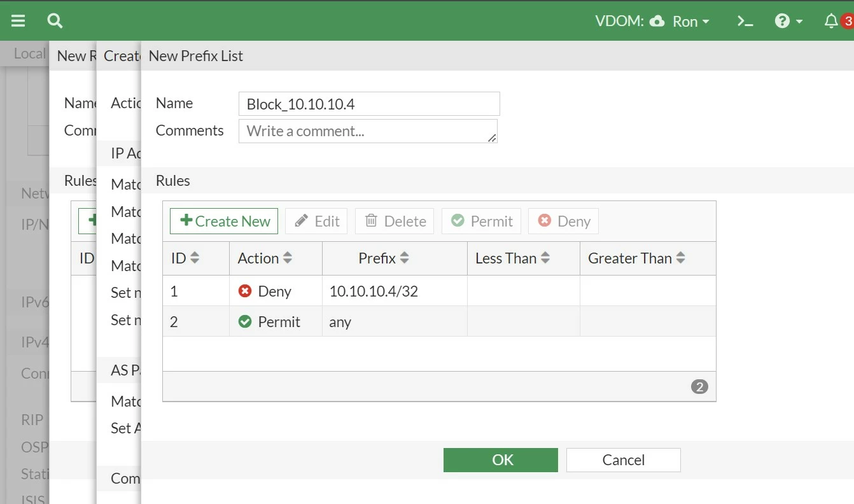Image resolution: width=854 pixels, height=504 pixels.
Task: Sort by Greater Than column arrows
Action: point(680,258)
